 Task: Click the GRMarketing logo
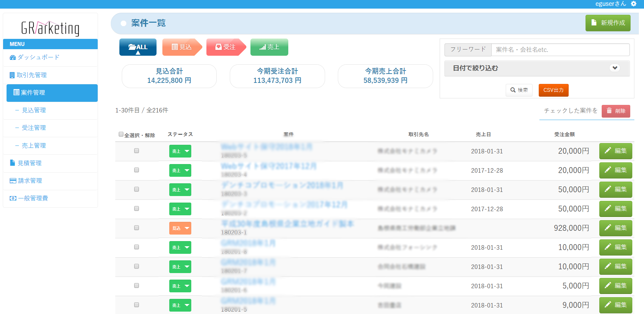click(x=50, y=28)
